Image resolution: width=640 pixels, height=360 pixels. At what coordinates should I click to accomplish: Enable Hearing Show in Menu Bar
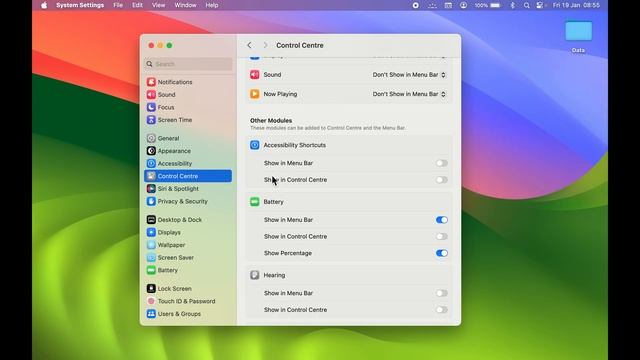pyautogui.click(x=441, y=293)
